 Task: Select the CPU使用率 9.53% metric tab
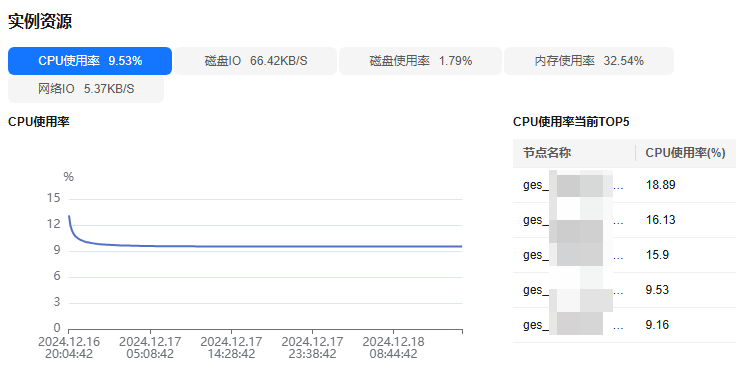click(90, 61)
